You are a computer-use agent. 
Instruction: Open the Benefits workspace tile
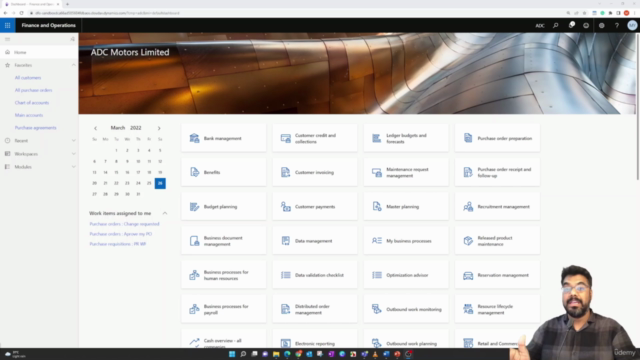224,172
